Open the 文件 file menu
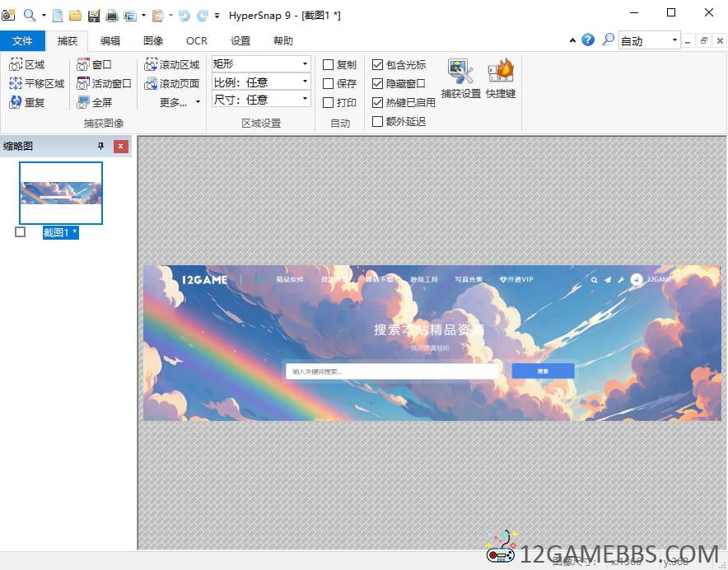 coord(22,41)
